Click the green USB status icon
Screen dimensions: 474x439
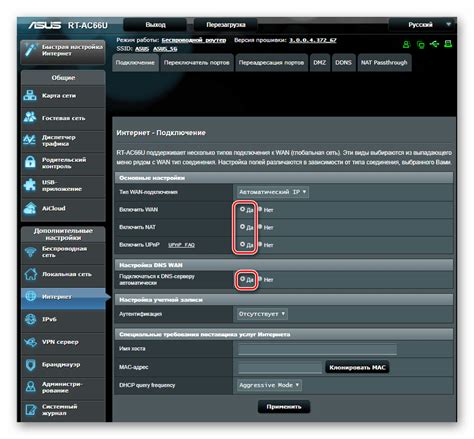(x=434, y=44)
